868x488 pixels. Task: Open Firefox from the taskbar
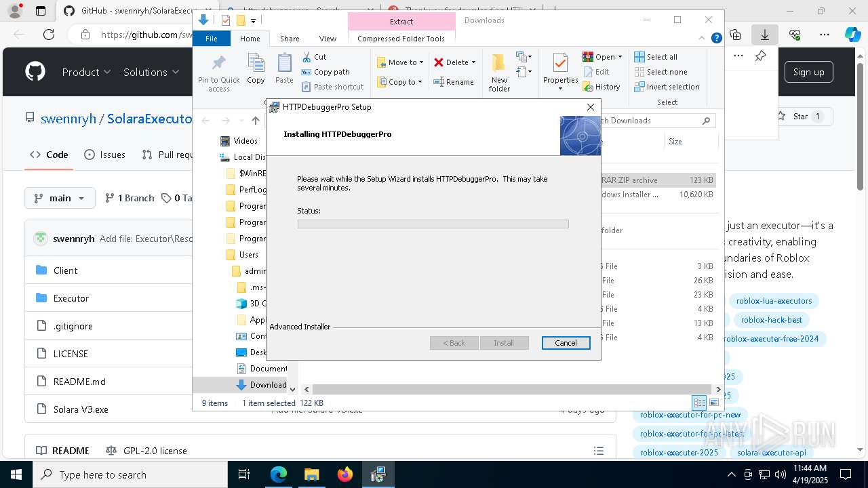tap(345, 474)
